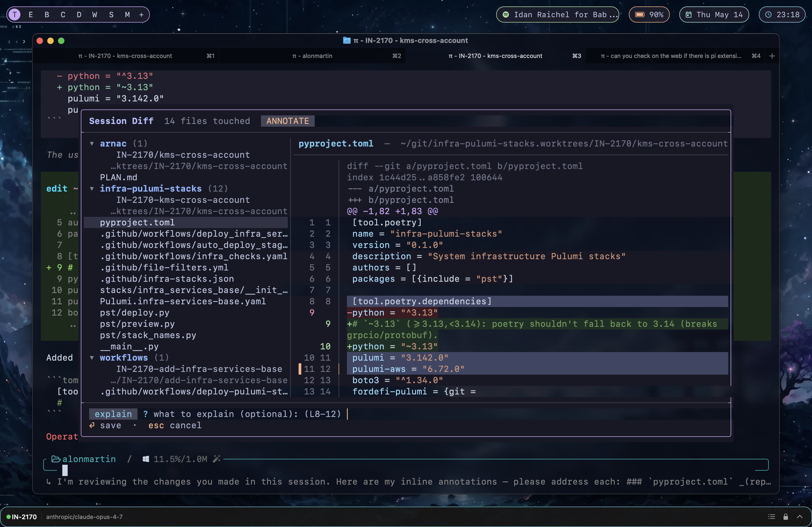Select pst/deploy.py in the file tree
Image resolution: width=812 pixels, height=527 pixels.
point(135,313)
